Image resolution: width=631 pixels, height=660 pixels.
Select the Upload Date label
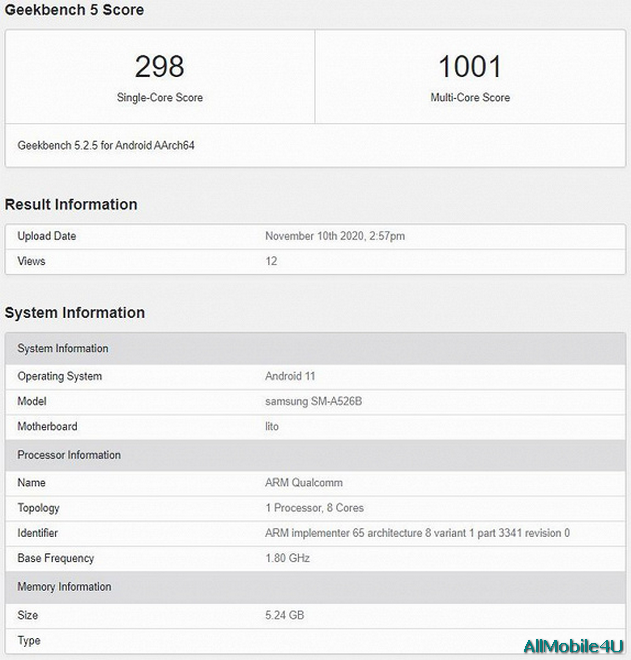pyautogui.click(x=47, y=236)
